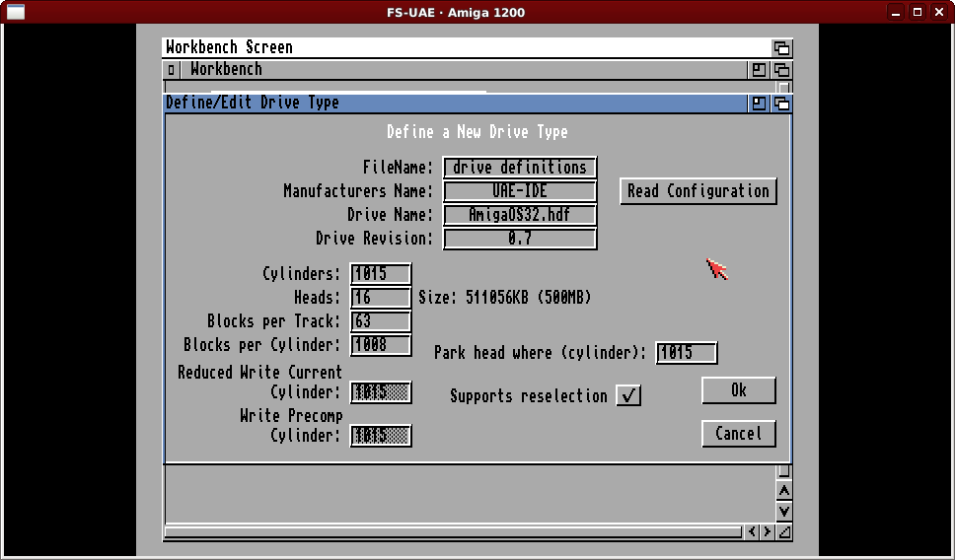Click the Read Configuration button

click(x=698, y=191)
